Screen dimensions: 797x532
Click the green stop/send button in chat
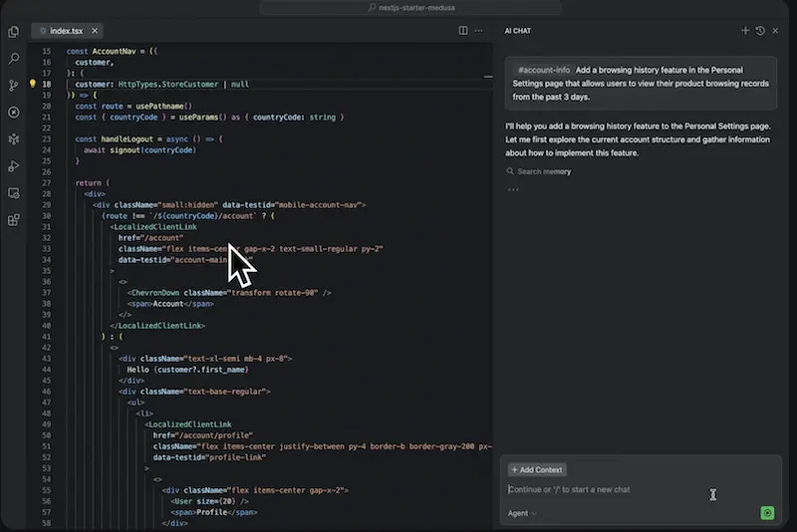point(767,513)
